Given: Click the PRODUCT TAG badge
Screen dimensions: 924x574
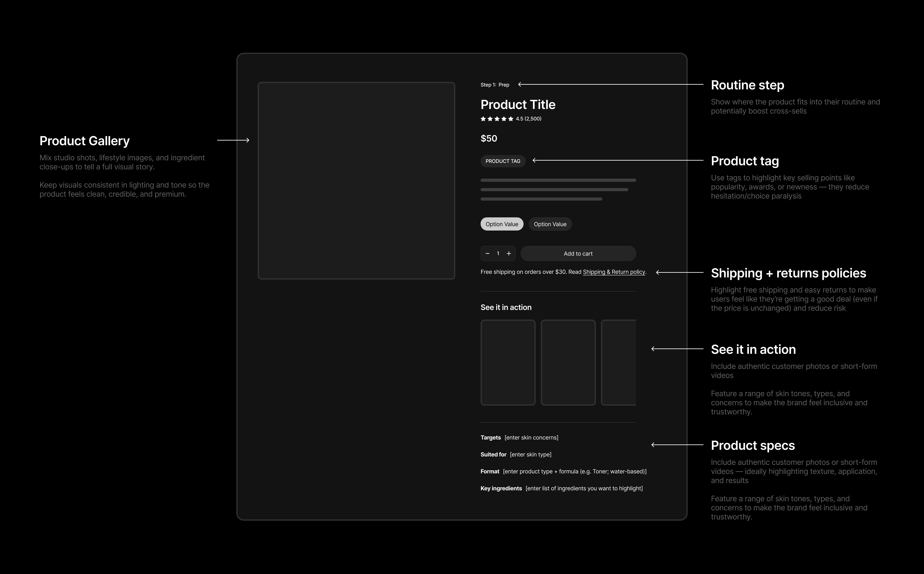Looking at the screenshot, I should [503, 161].
